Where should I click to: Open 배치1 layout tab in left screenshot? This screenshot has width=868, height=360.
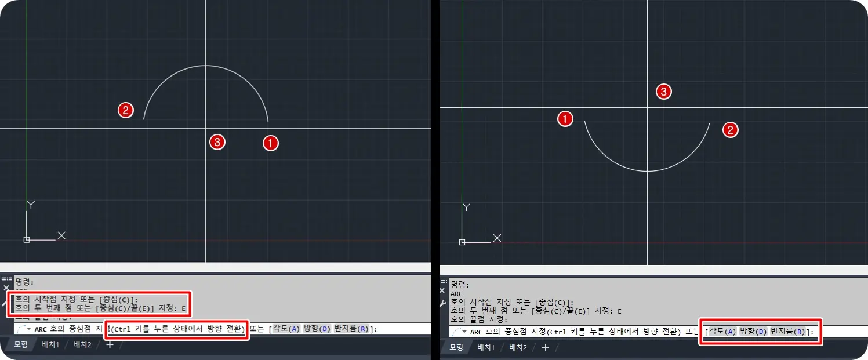50,344
